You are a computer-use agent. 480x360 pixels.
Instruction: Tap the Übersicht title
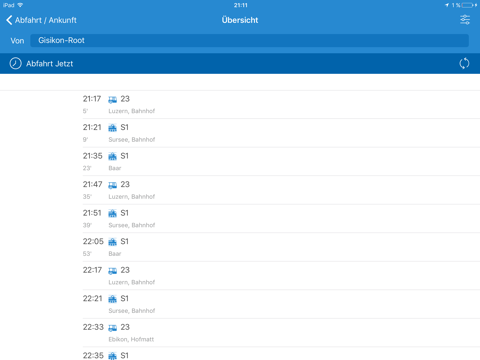(240, 20)
